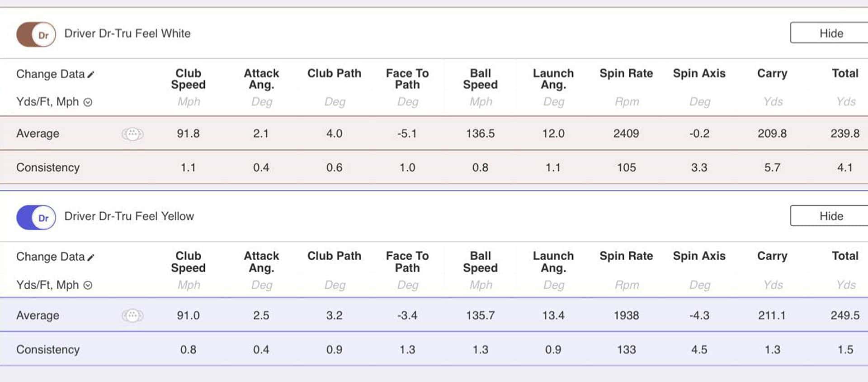Click the Consistency row label in Yellow table
The image size is (868, 382).
(x=48, y=349)
